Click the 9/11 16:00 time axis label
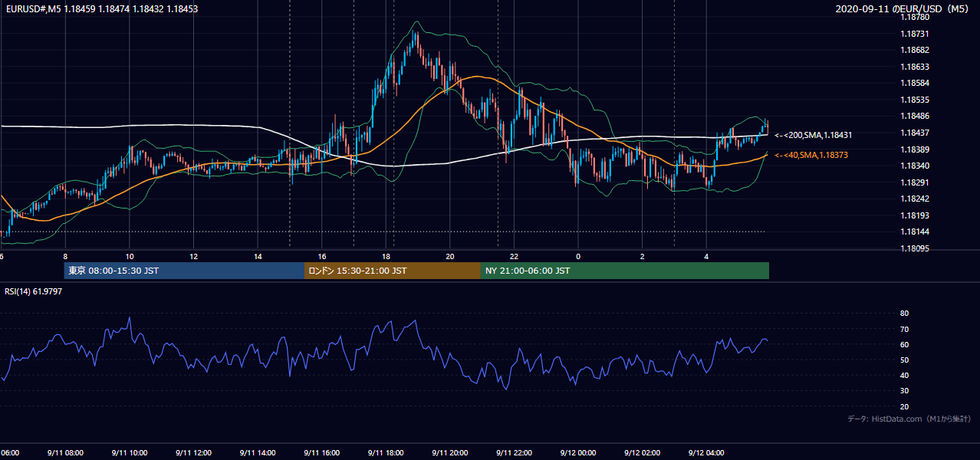This screenshot has height=460, width=980. pos(322,453)
